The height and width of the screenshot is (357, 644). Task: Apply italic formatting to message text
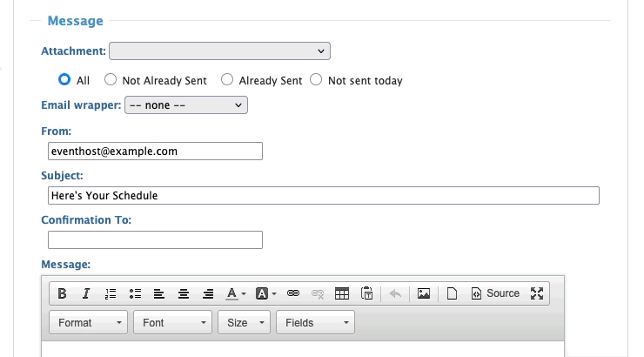86,293
